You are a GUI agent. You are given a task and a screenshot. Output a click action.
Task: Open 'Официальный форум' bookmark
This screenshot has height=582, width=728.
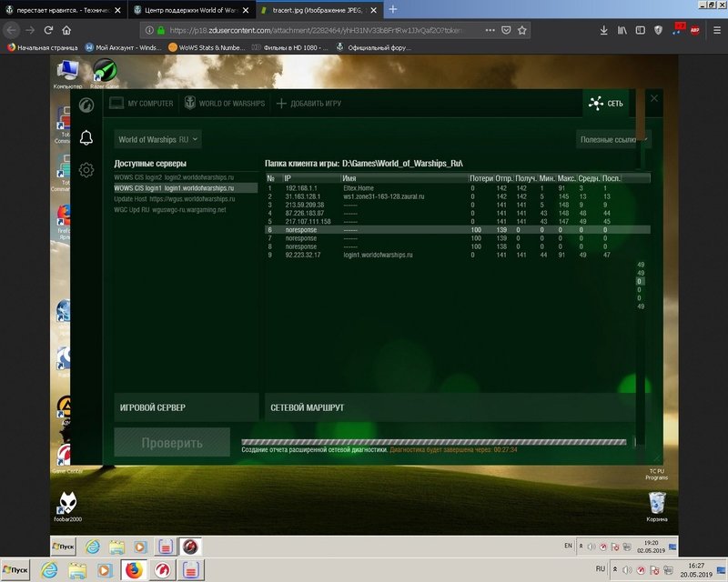(374, 47)
